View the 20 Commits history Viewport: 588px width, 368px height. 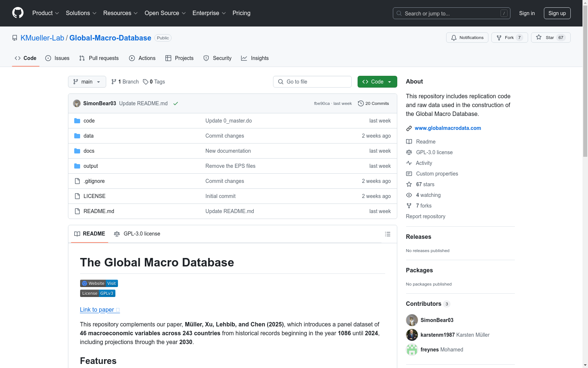(373, 103)
